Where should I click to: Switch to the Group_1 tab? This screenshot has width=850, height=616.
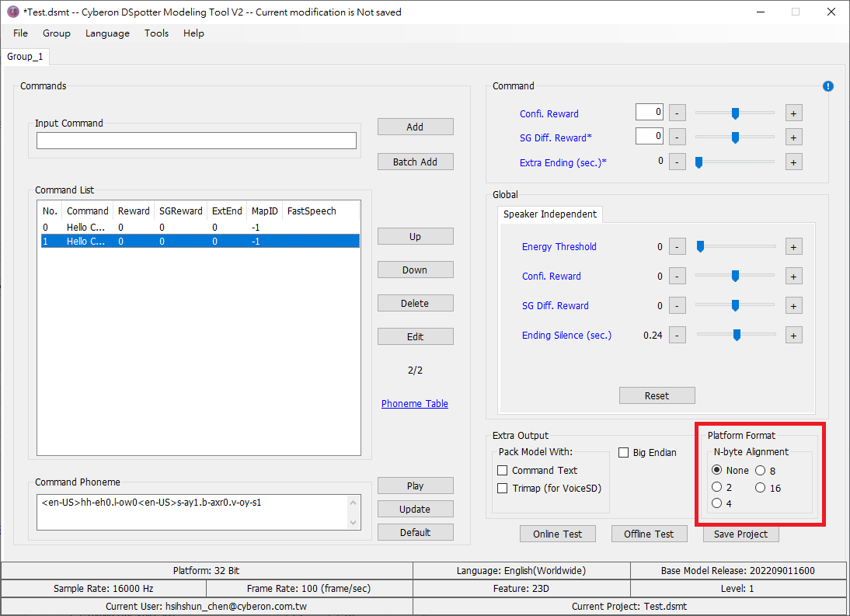click(x=25, y=57)
